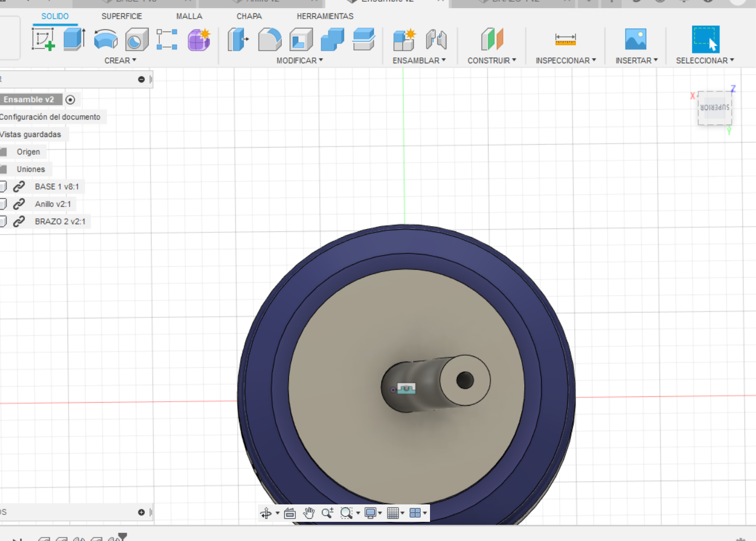Switch to the SUPERFICIE tab
This screenshot has height=541, width=756.
[x=121, y=16]
